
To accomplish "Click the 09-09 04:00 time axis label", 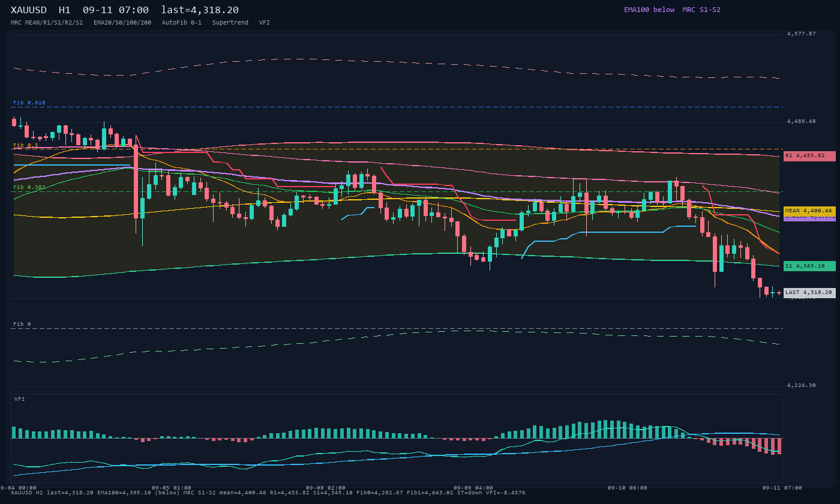I will 473,488.
